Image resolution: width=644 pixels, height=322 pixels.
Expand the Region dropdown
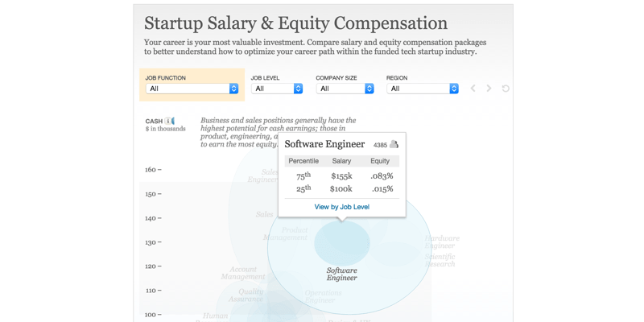pos(423,89)
